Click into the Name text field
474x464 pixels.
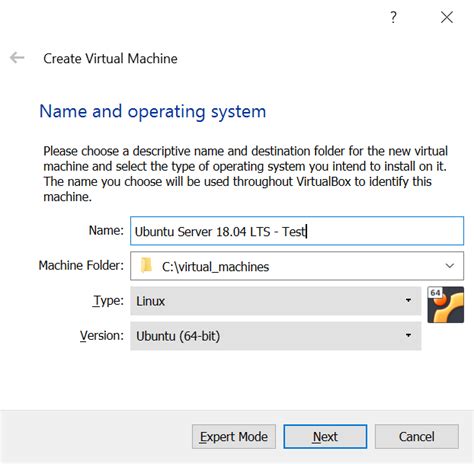click(297, 231)
